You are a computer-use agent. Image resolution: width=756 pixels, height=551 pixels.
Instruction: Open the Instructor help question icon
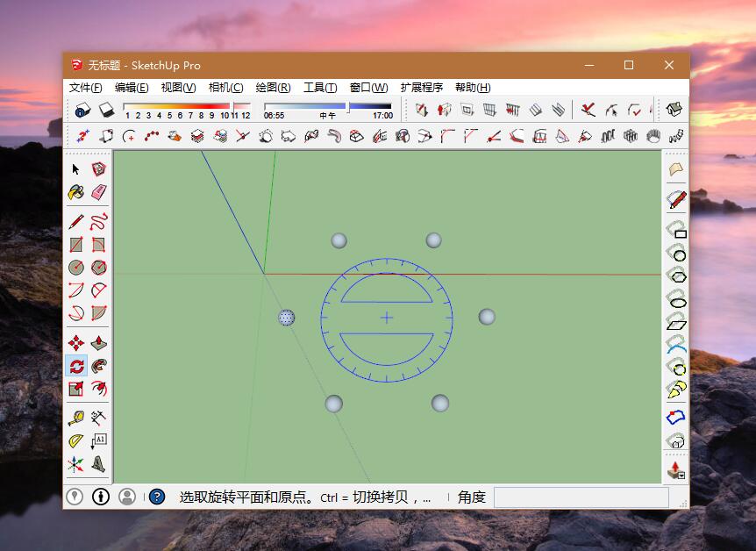tap(157, 497)
